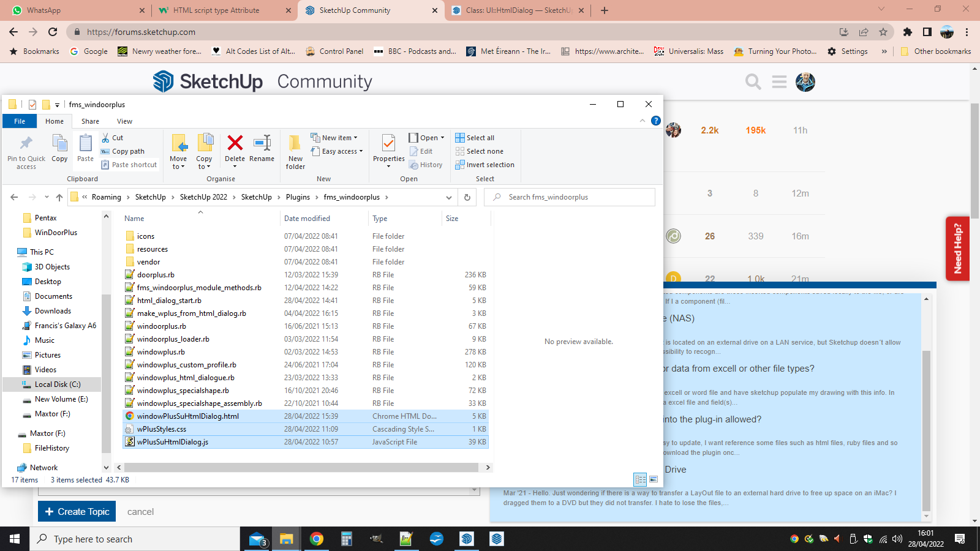Select wPlusStyles.css file
The image size is (980, 551).
click(306, 429)
